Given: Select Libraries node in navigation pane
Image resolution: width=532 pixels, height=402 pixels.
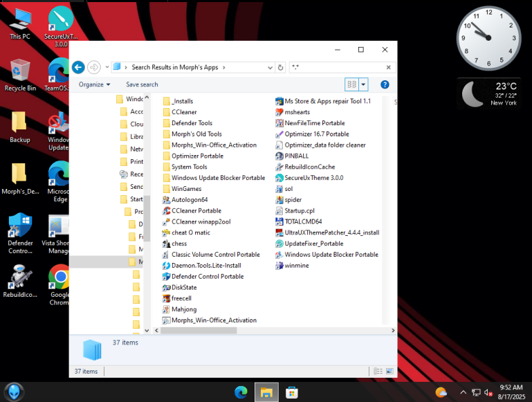Looking at the screenshot, I should click(132, 136).
